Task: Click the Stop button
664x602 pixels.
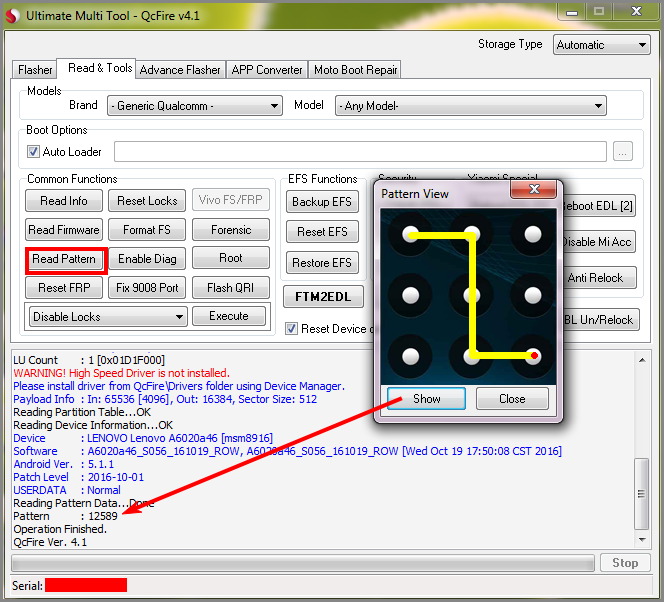Action: [625, 563]
